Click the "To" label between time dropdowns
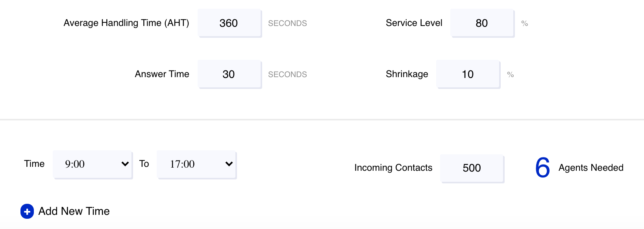644x229 pixels. 144,164
